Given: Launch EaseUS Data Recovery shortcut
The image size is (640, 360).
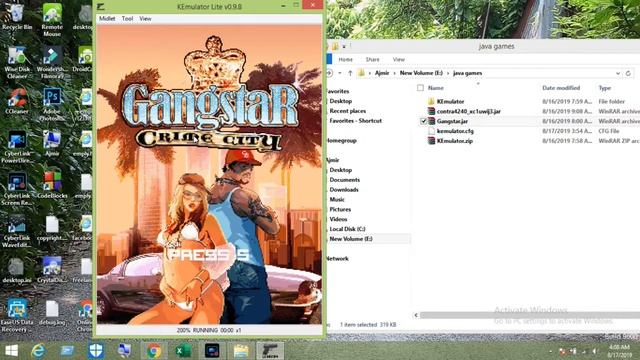Looking at the screenshot, I should click(x=17, y=316).
